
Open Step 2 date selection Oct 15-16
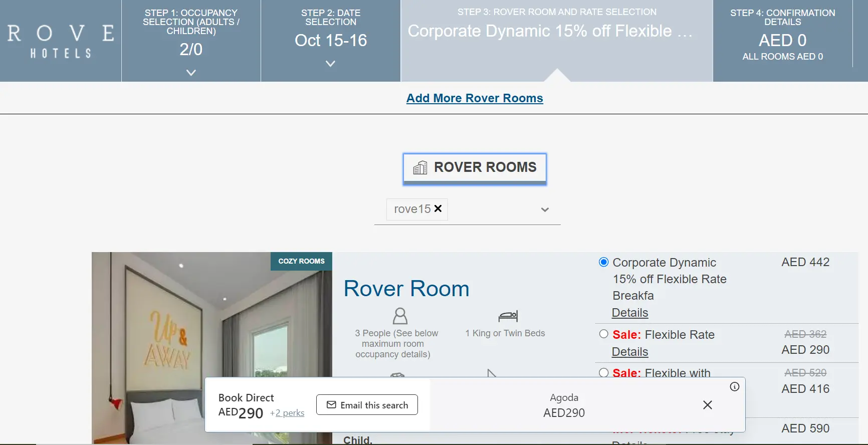pyautogui.click(x=331, y=40)
